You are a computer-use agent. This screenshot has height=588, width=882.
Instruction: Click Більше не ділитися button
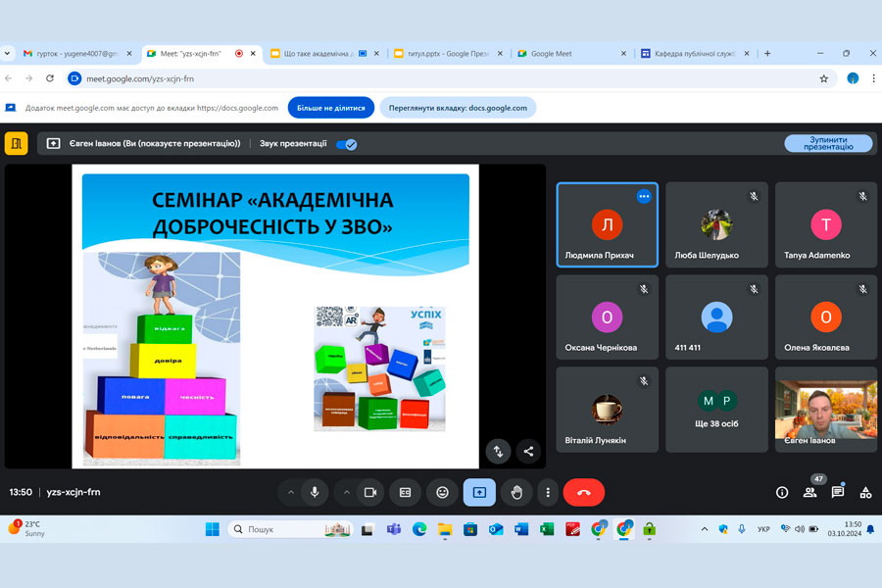coord(331,108)
